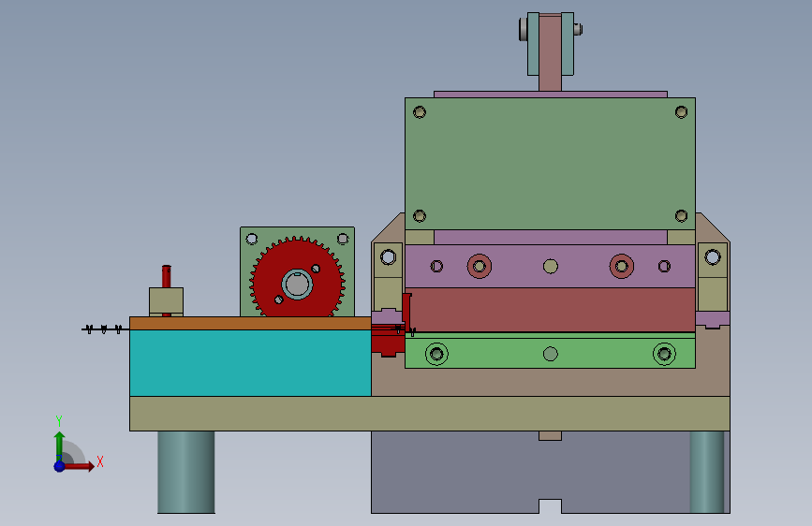Image resolution: width=812 pixels, height=526 pixels.
Task: Select the large dark green cover plate
Action: tap(550, 164)
